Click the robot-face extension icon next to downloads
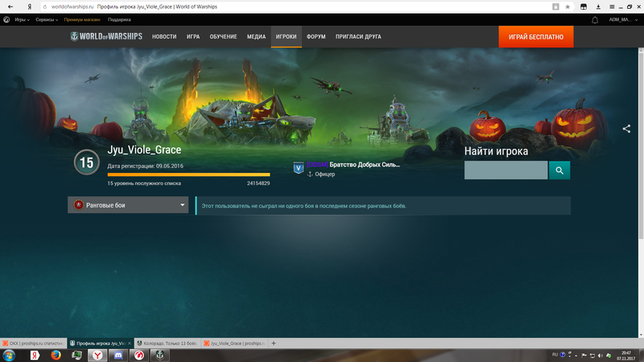The width and height of the screenshot is (644, 362). 584,6
